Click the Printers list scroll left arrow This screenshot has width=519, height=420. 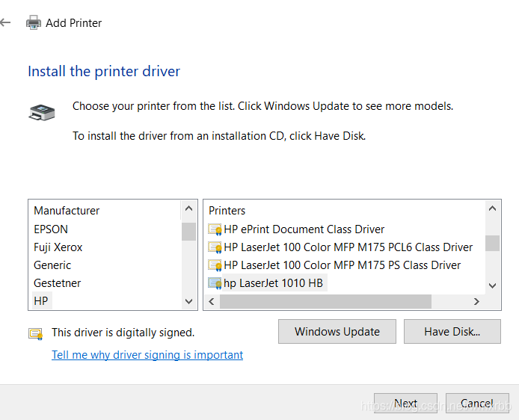pos(212,301)
